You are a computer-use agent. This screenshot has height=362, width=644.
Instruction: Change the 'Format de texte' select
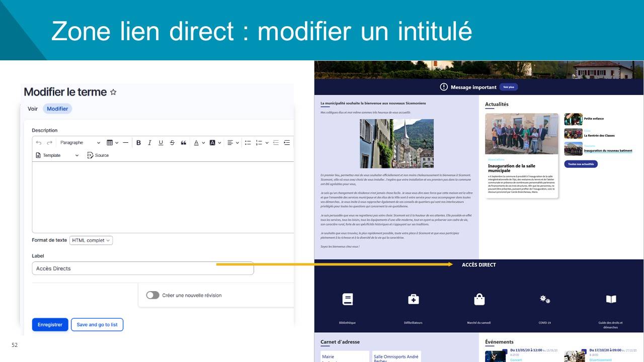click(x=91, y=240)
